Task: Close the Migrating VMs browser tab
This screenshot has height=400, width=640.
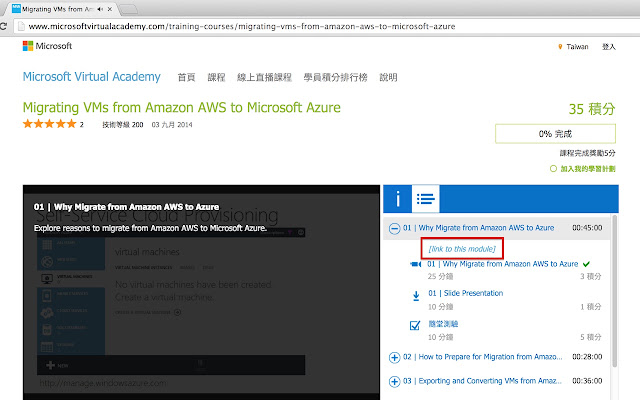Action: [110, 9]
